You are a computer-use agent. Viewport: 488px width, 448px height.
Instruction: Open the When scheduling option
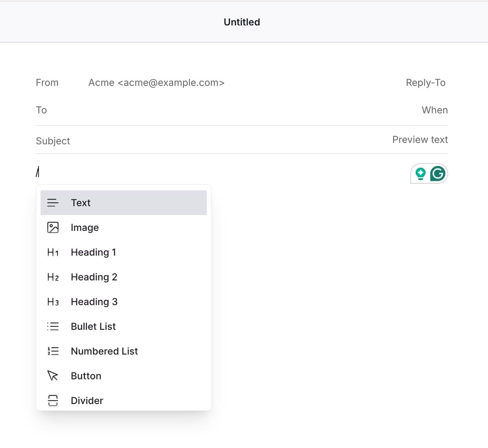click(435, 110)
